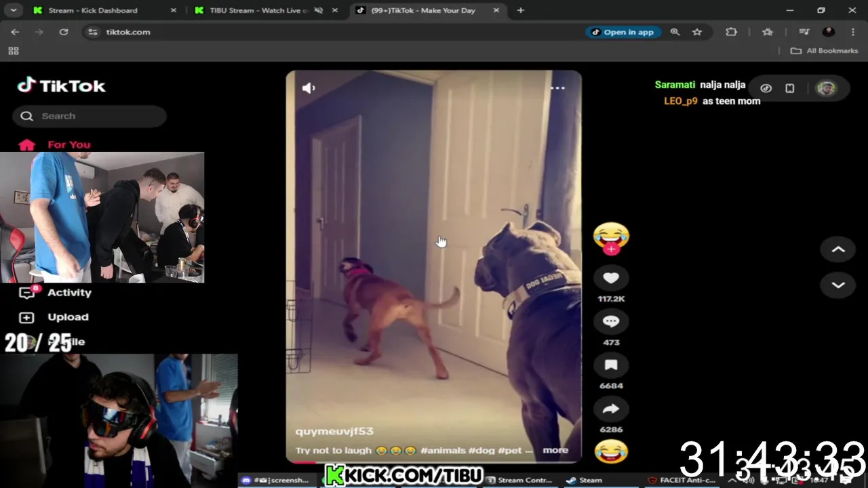Screen dimensions: 868x488
Task: Open TikTok coins icon in top pill
Action: click(766, 88)
